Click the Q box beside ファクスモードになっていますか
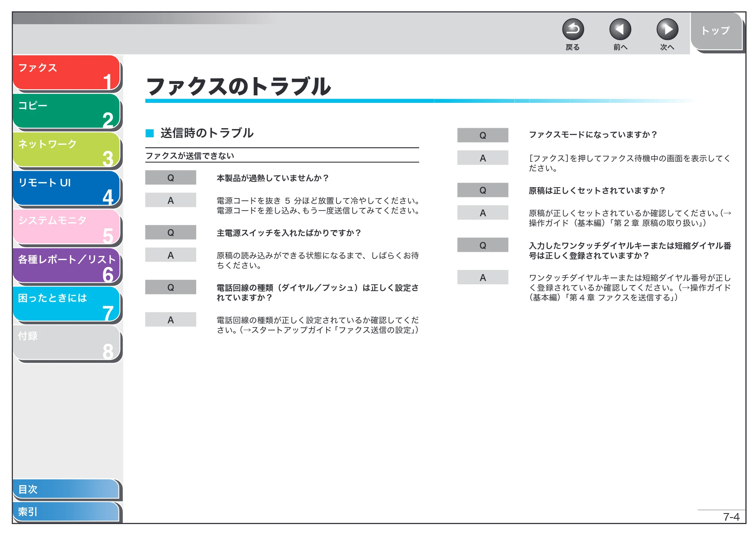 (483, 135)
